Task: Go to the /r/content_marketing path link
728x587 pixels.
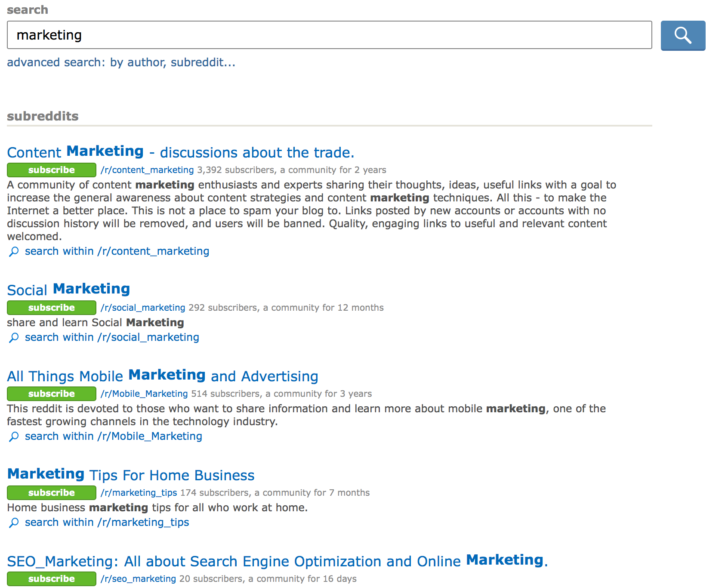Action: (147, 170)
